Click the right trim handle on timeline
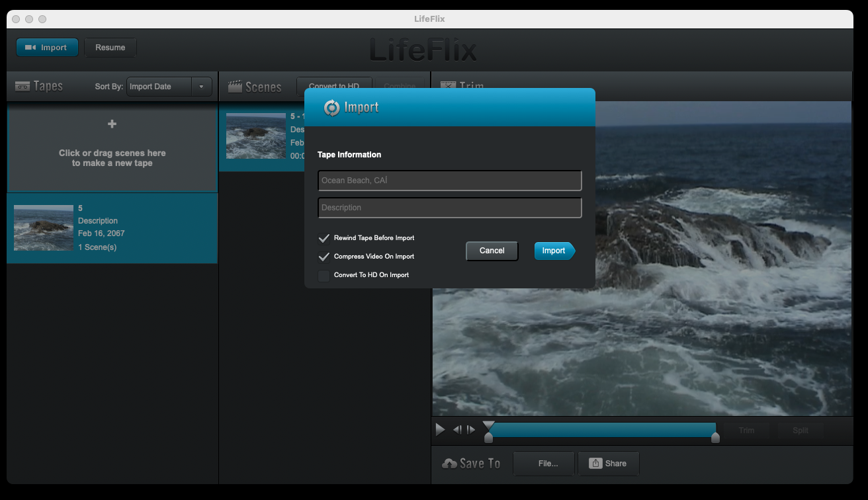The width and height of the screenshot is (868, 500). (715, 437)
